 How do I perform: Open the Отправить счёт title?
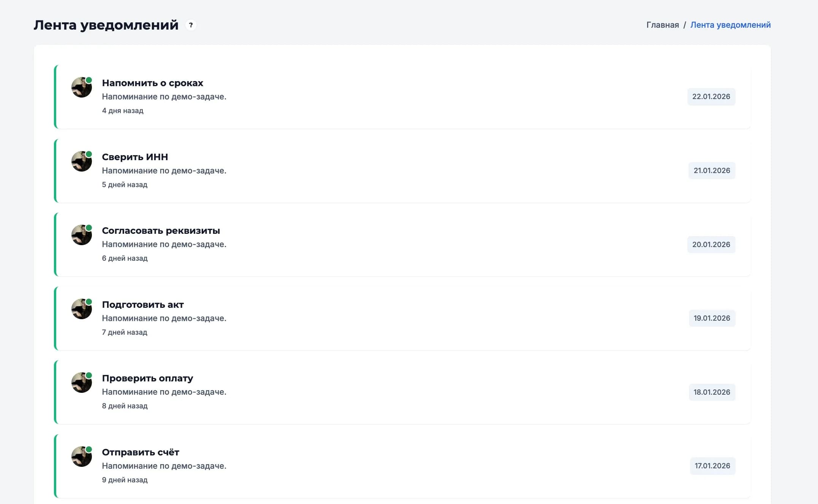(x=141, y=452)
